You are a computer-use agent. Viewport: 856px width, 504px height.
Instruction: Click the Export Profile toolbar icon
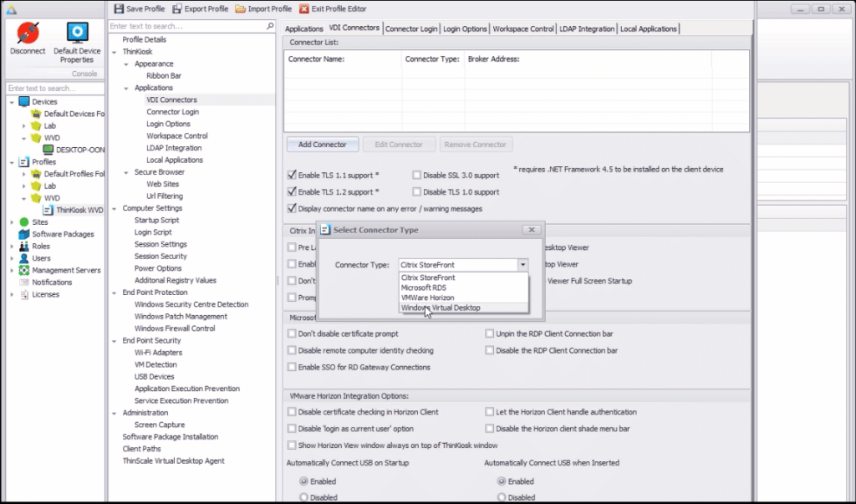[177, 8]
